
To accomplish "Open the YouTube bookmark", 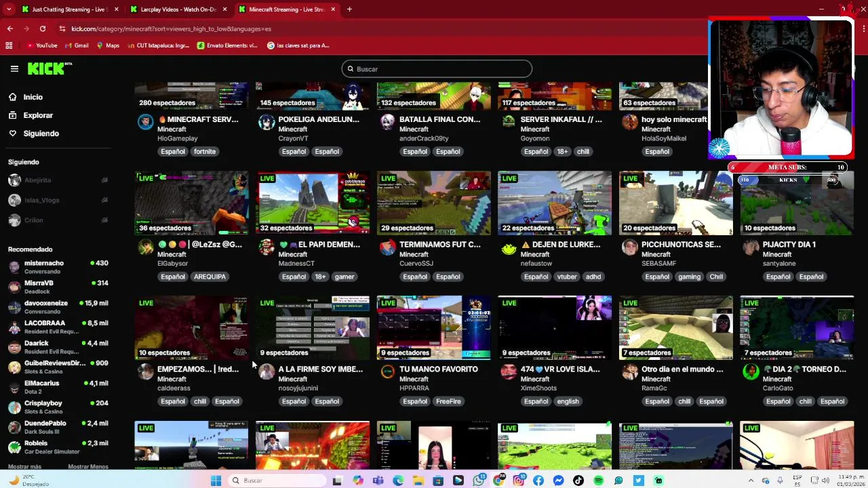I will (42, 45).
